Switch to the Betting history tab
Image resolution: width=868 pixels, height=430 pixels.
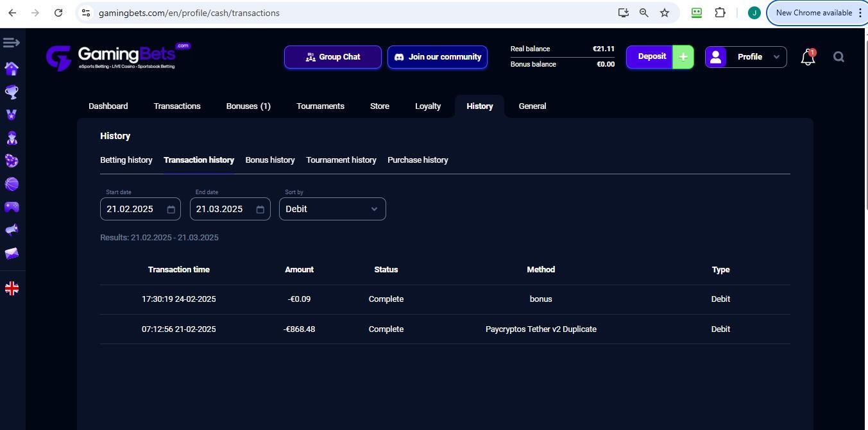tap(126, 160)
